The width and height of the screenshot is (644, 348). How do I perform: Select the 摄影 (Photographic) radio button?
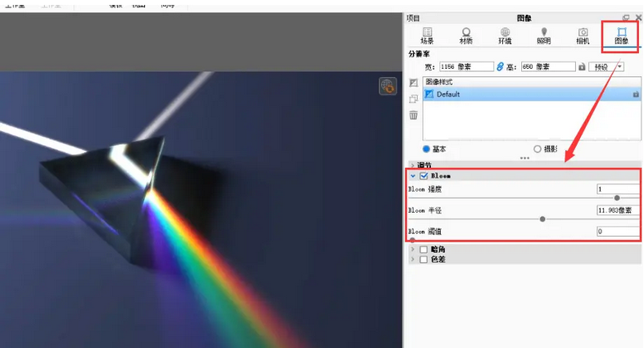[x=537, y=149]
